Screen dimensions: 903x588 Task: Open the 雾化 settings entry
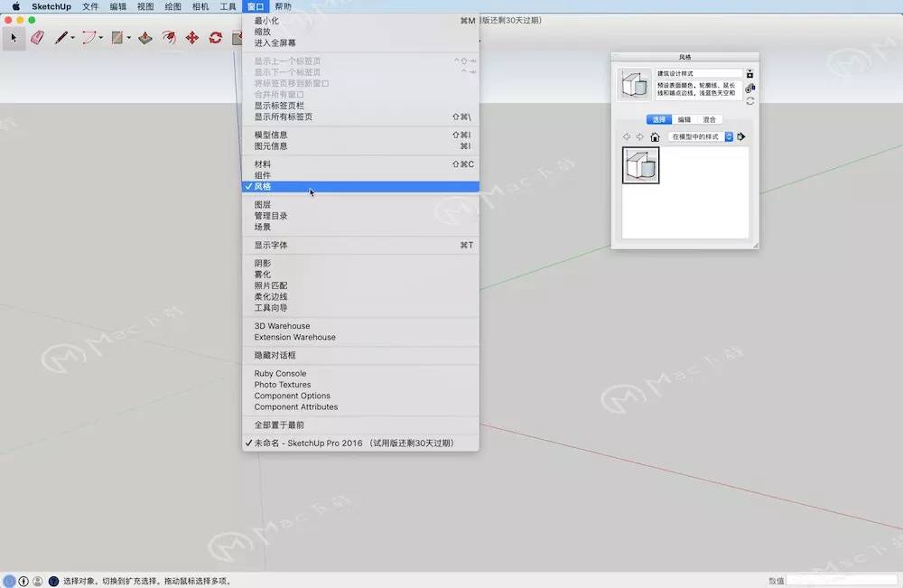click(x=360, y=275)
